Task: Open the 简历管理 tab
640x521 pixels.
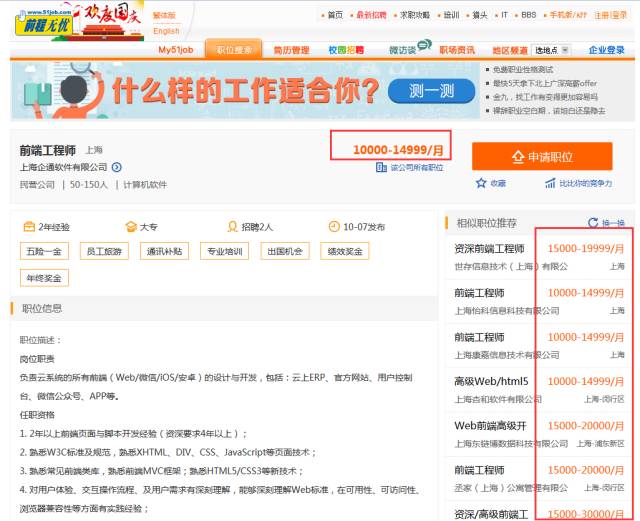Action: (x=291, y=50)
